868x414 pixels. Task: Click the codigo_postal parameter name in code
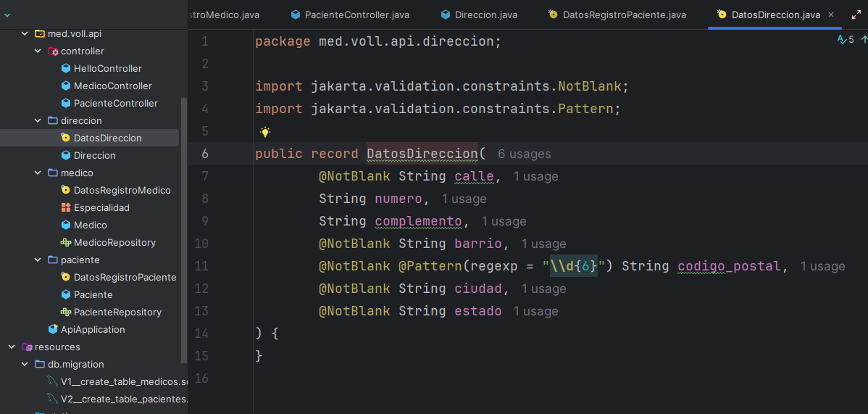[x=729, y=267]
